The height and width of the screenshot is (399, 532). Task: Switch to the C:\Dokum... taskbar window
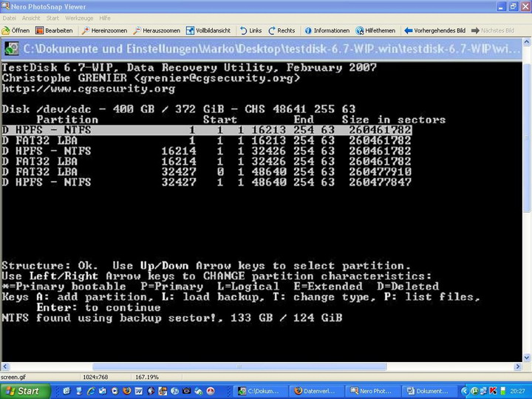click(x=262, y=391)
